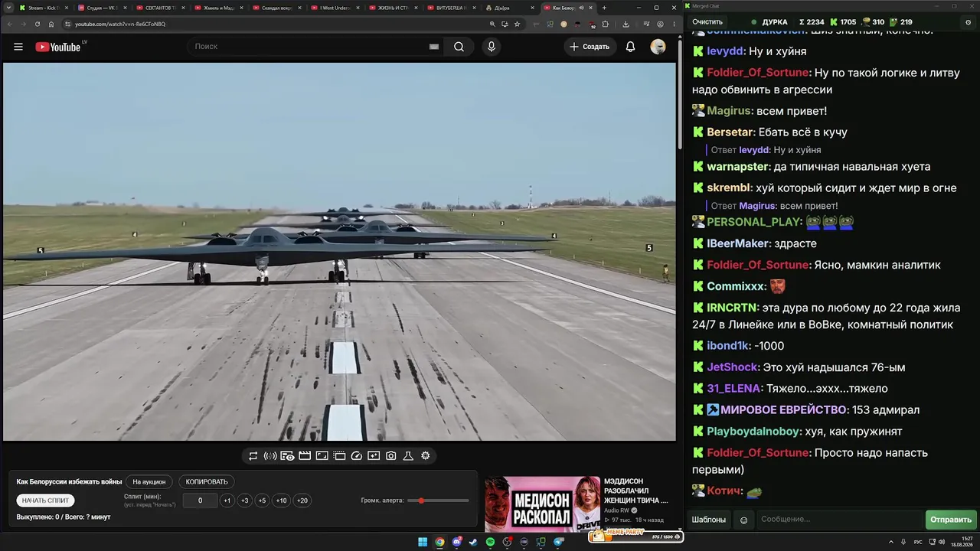
Task: Open the on-screen keyboard icon in search box
Action: [x=434, y=47]
